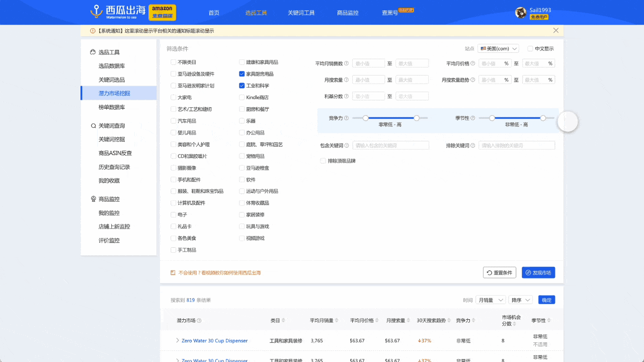The width and height of the screenshot is (644, 362).
Task: Sort table by 平均月价格 column
Action: (377, 321)
